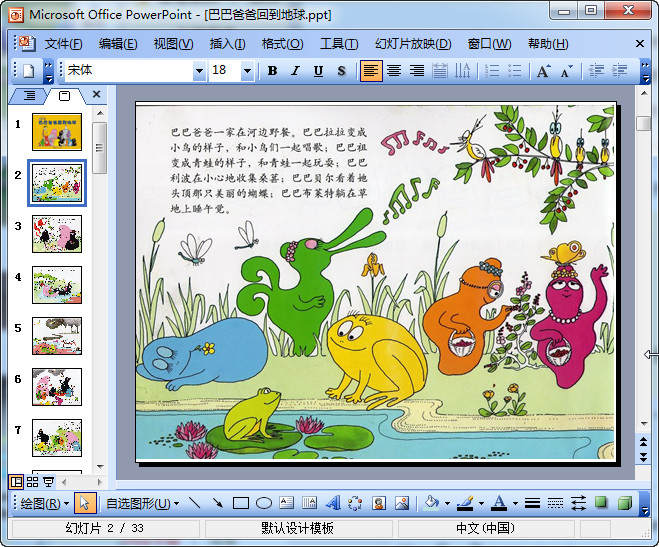Click Decrease Font Size icon

tap(567, 71)
